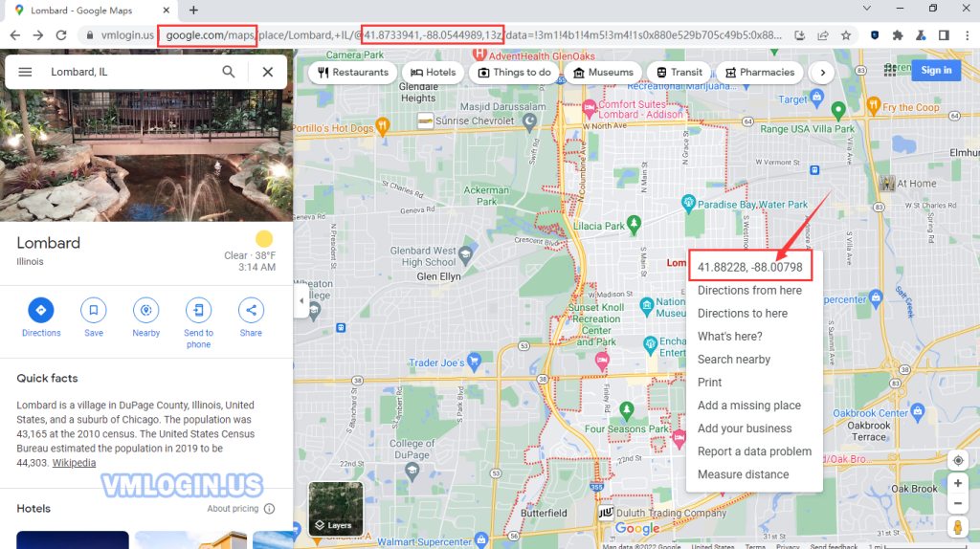Open Terms link in map footer
This screenshot has width=980, height=549.
(755, 546)
